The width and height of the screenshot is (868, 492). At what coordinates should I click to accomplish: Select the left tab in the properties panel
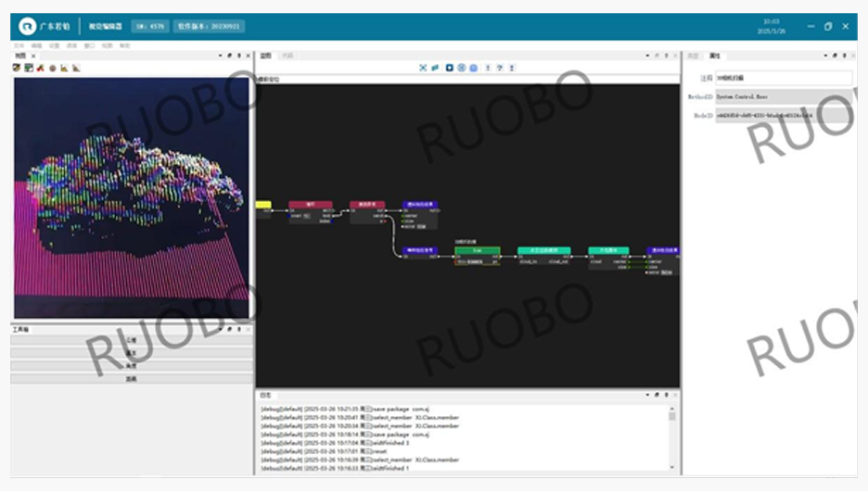[693, 56]
